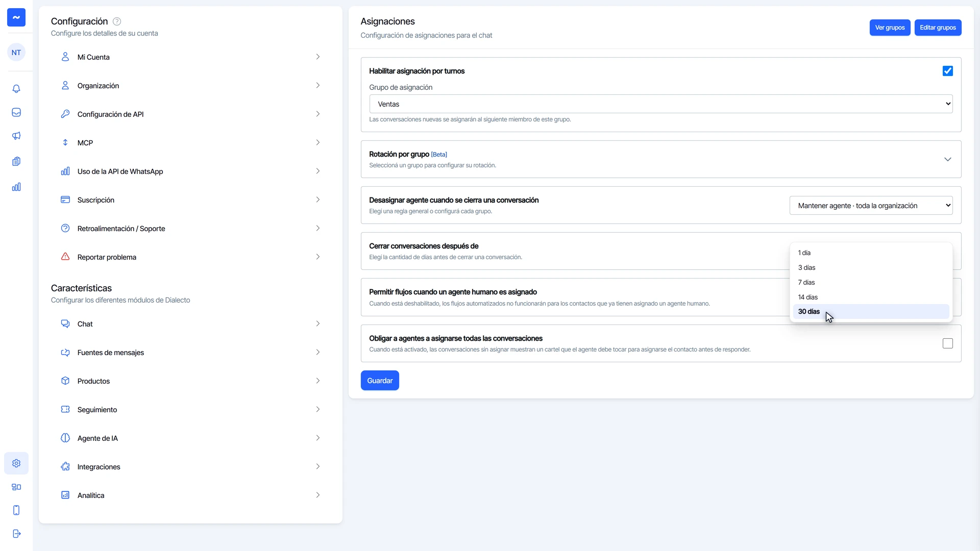The image size is (980, 551).
Task: Click the red warning icon for Reportar problema
Action: click(x=65, y=257)
